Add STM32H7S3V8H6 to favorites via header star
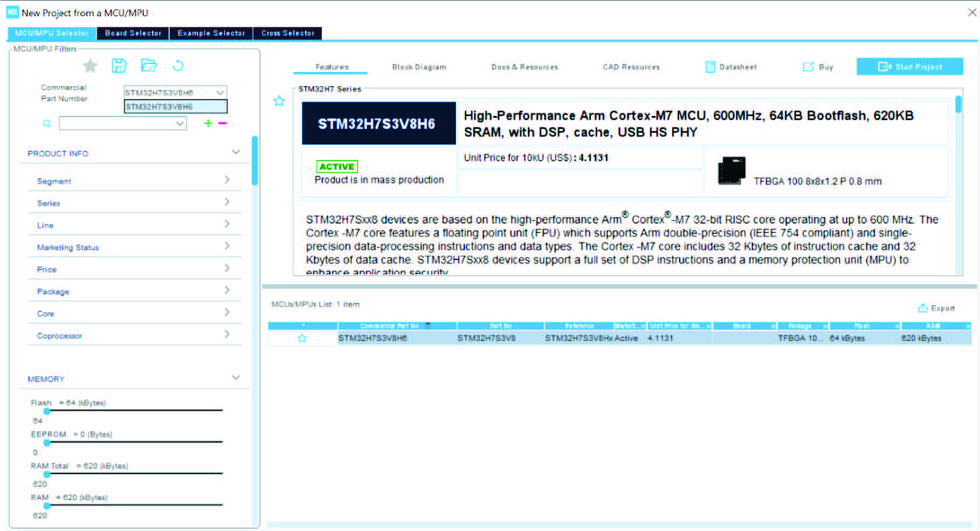 click(279, 101)
